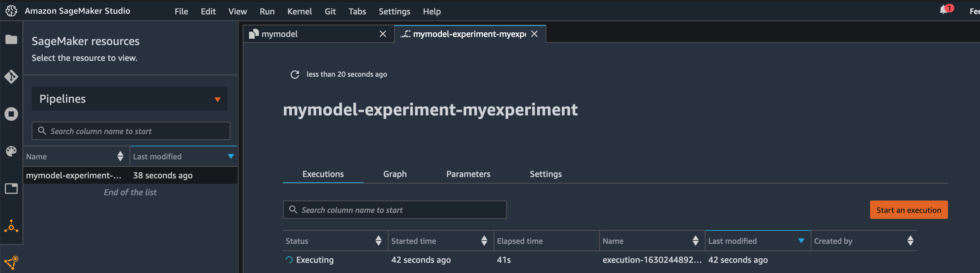
Task: Open the Run menu
Action: tap(267, 11)
